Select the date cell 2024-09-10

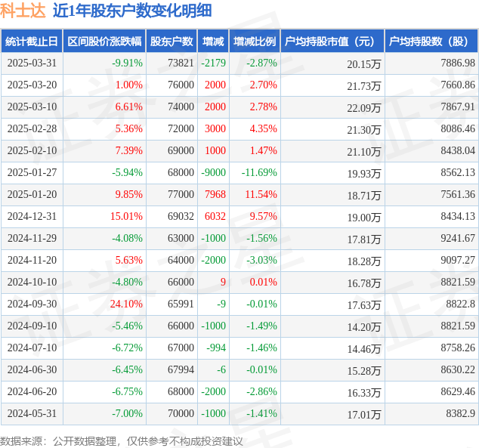pyautogui.click(x=32, y=326)
